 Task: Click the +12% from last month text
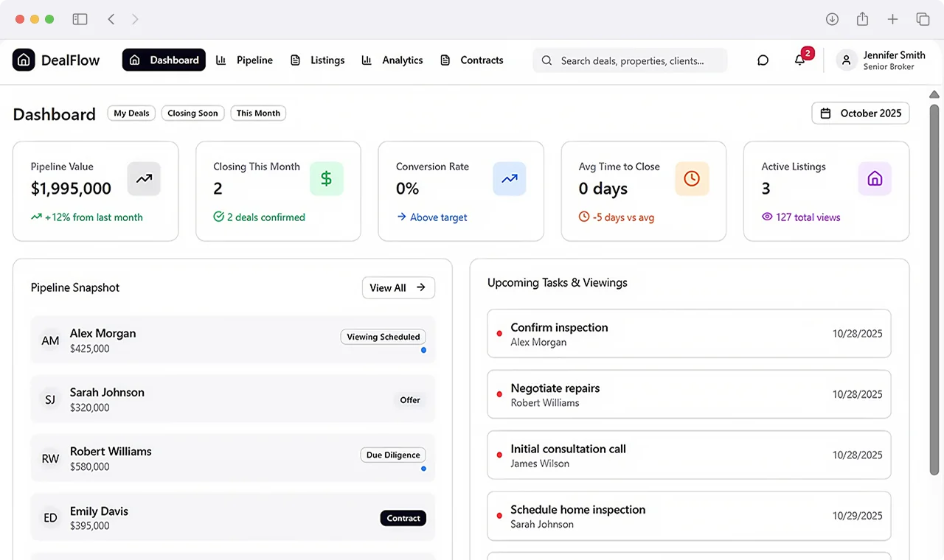(94, 217)
